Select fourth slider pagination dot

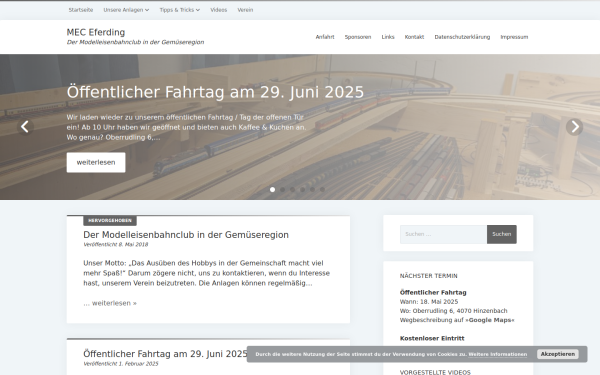(303, 189)
